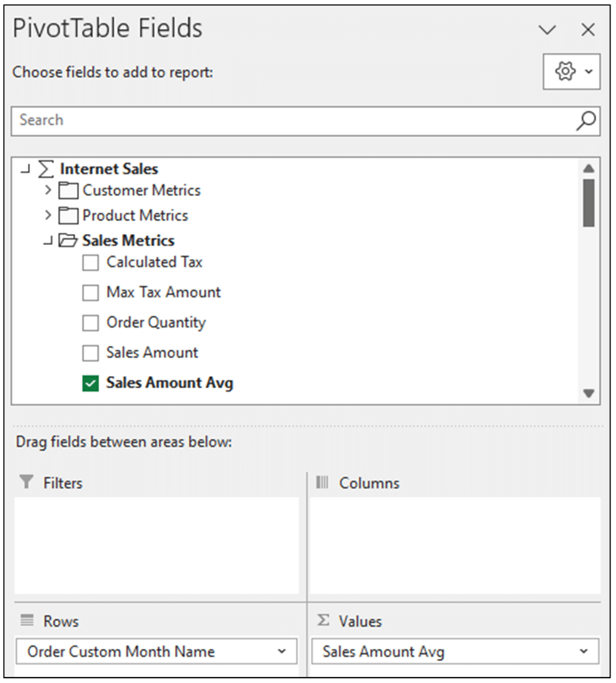This screenshot has height=683, width=616.
Task: Click the search magnifying glass icon
Action: click(x=585, y=120)
